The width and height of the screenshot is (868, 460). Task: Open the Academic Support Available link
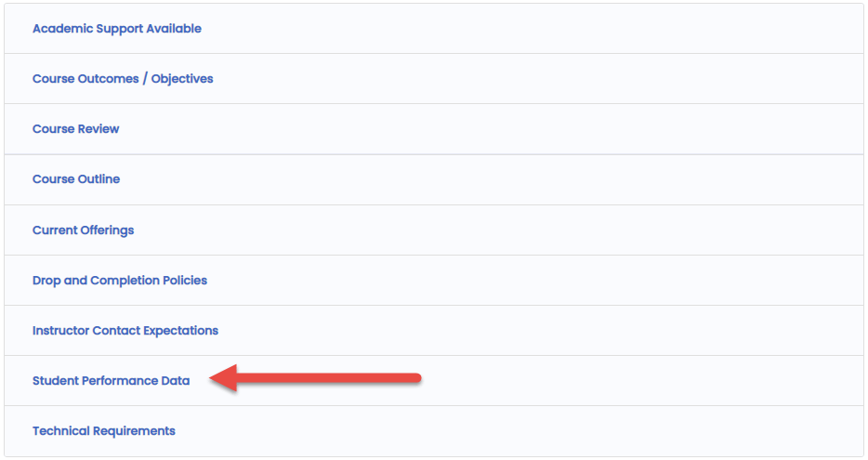point(116,29)
